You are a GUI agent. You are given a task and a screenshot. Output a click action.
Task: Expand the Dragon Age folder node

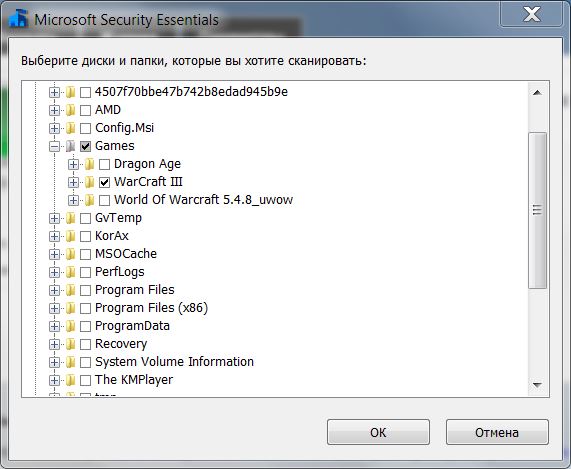click(x=73, y=164)
